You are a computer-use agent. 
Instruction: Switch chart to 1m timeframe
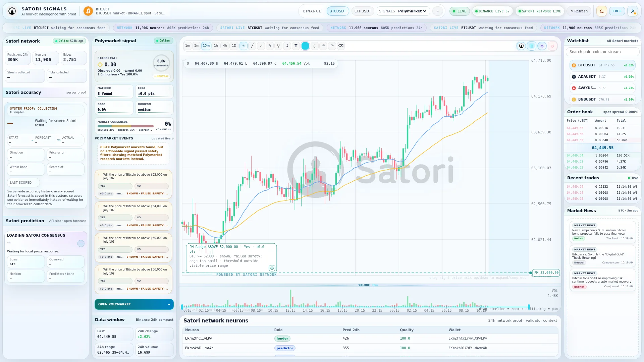tap(187, 46)
